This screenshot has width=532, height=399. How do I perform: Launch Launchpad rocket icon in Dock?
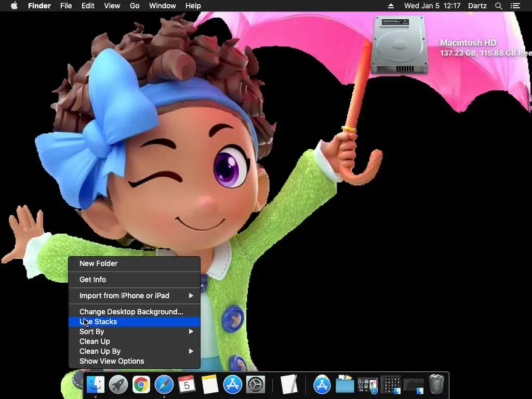point(118,384)
